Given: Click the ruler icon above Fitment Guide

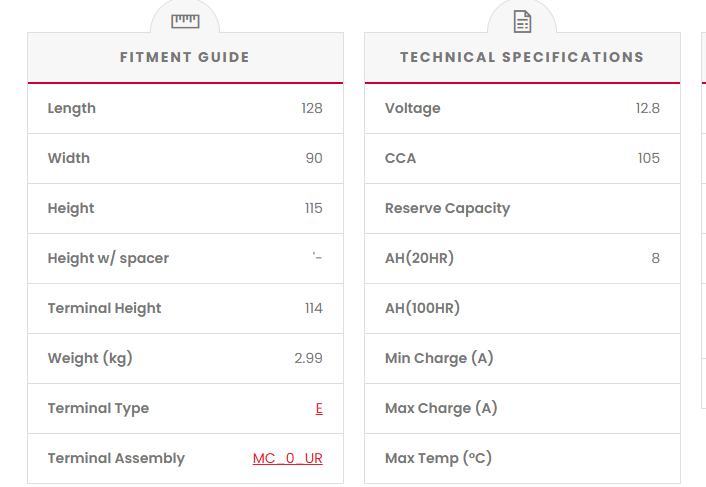Looking at the screenshot, I should tap(185, 21).
